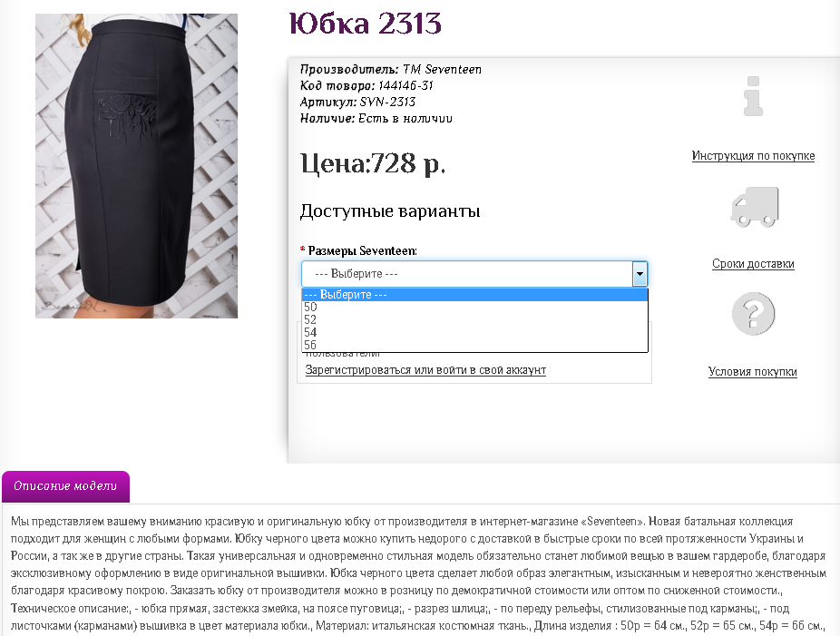The height and width of the screenshot is (636, 840).
Task: Click the Юбка 2313 product title
Action: click(x=365, y=24)
